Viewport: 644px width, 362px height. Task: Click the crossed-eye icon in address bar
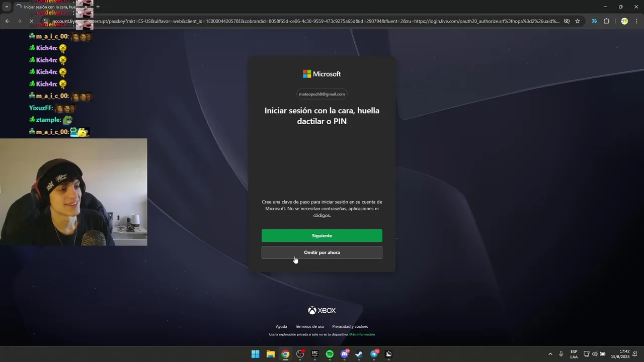[567, 21]
